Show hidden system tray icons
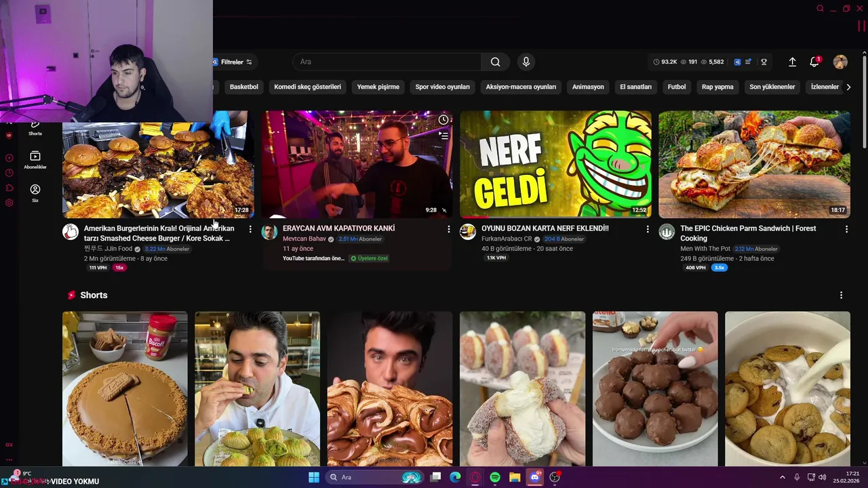 click(782, 477)
